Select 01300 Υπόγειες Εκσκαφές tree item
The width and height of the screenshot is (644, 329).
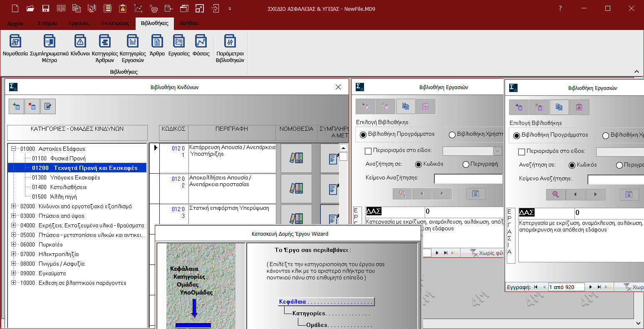(66, 177)
